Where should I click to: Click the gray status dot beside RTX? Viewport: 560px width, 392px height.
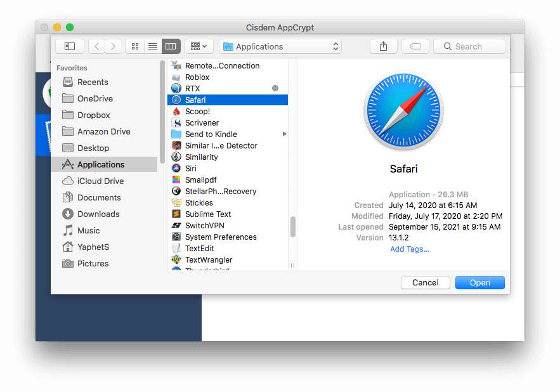tap(275, 88)
